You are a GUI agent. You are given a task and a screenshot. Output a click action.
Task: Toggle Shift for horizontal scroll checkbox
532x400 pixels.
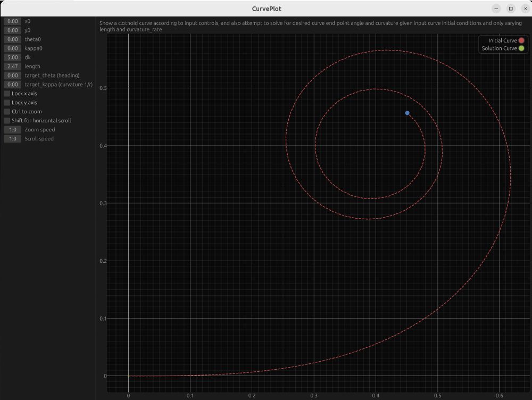pos(7,120)
